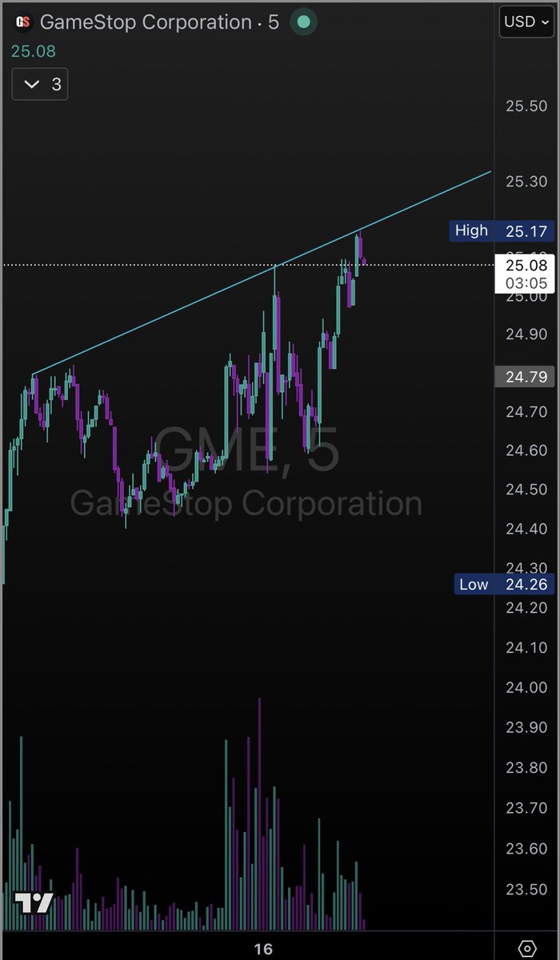Screen dimensions: 560x960
Task: Click the 23.90 price axis value
Action: pos(526,727)
